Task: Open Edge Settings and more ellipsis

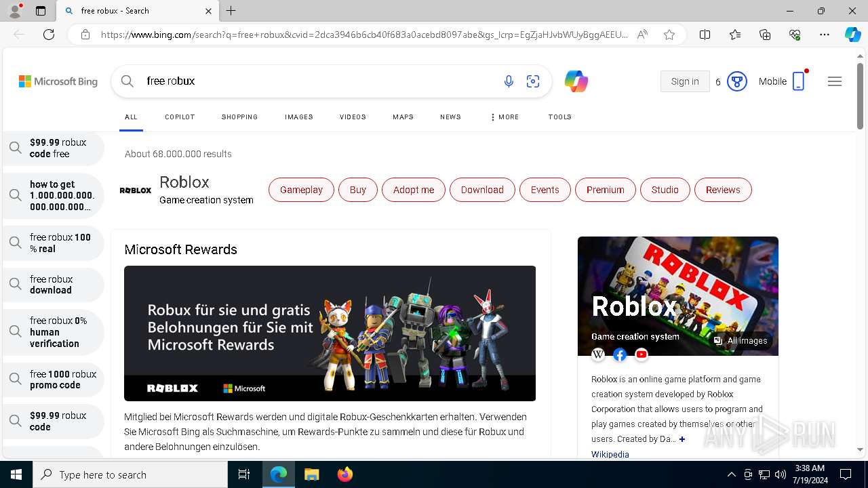Action: (x=825, y=35)
